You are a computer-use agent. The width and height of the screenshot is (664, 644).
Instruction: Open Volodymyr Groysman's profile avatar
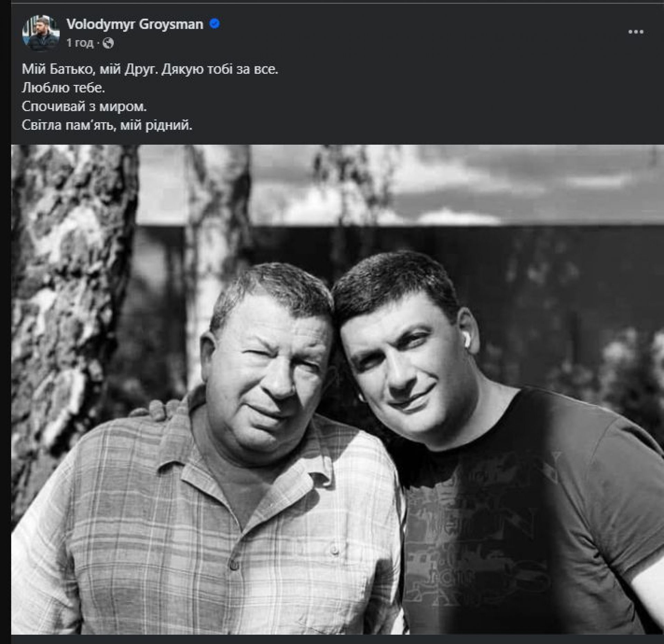[40, 33]
